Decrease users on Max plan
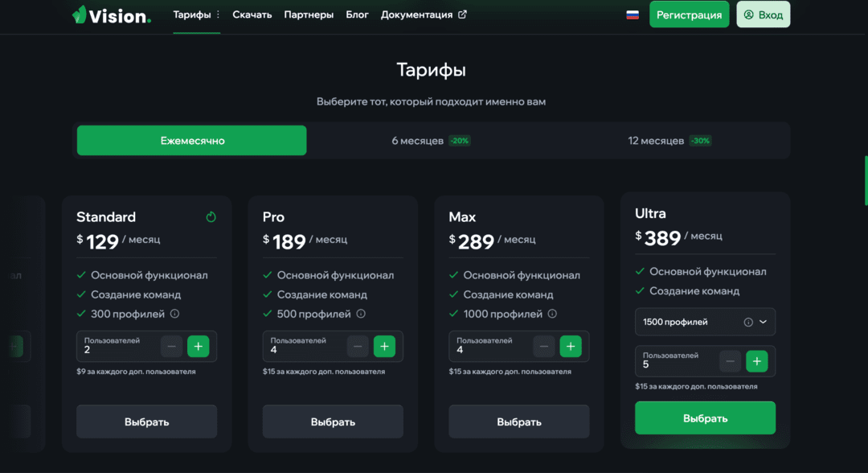 (543, 346)
